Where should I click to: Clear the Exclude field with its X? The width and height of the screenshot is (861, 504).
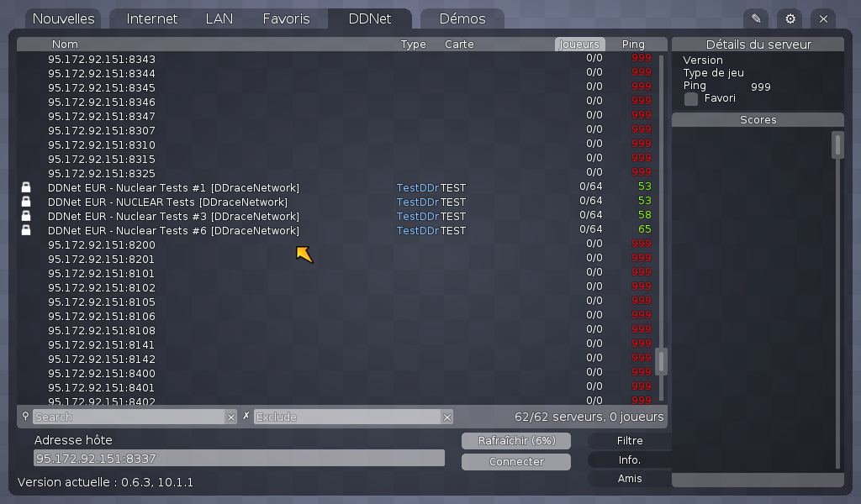click(x=447, y=417)
